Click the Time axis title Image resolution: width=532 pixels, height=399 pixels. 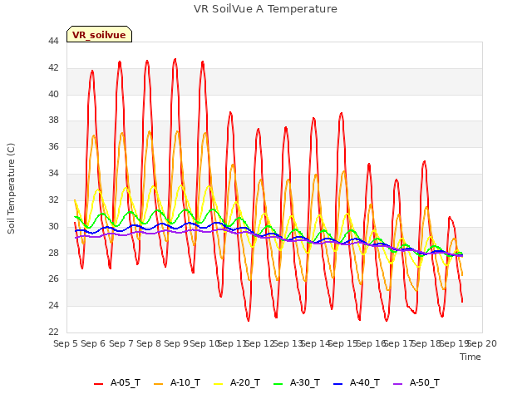tap(470, 357)
